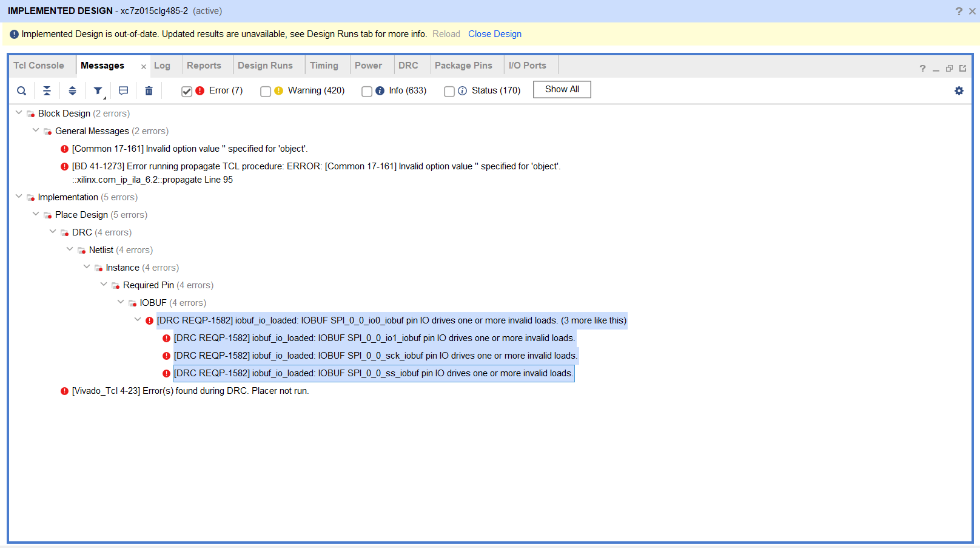Image resolution: width=980 pixels, height=548 pixels.
Task: Enable the Info (633) filter
Action: pyautogui.click(x=367, y=91)
